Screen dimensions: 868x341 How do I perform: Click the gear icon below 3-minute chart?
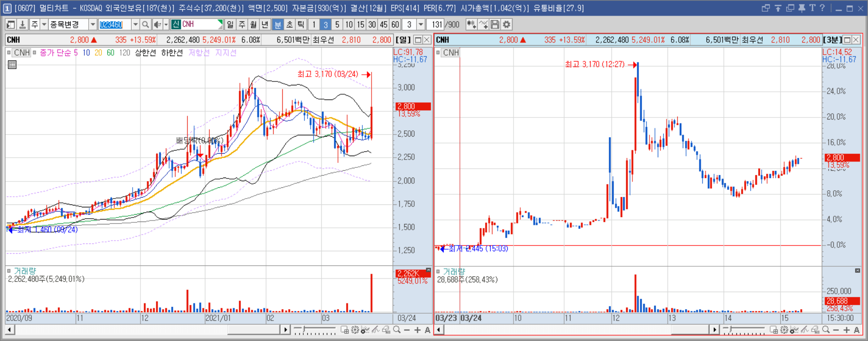pyautogui.click(x=784, y=330)
